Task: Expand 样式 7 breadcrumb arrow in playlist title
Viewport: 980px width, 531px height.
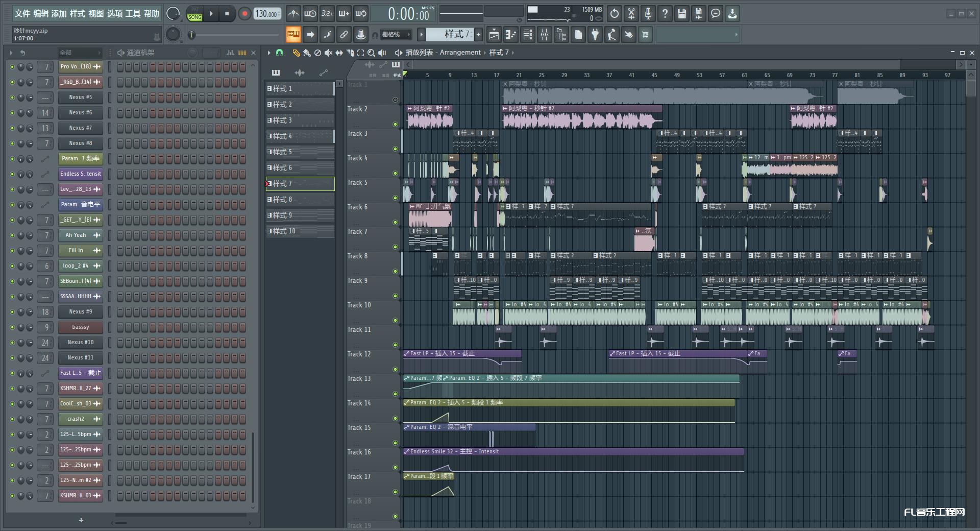Action: pyautogui.click(x=512, y=53)
